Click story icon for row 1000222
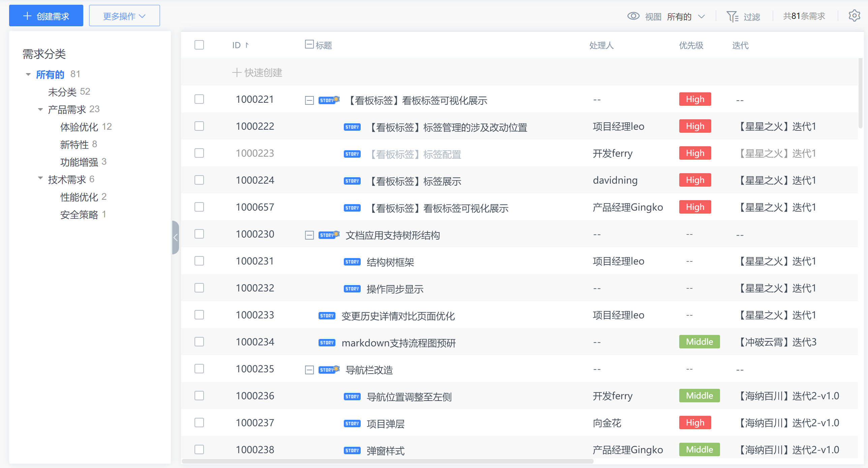868x468 pixels. 352,127
